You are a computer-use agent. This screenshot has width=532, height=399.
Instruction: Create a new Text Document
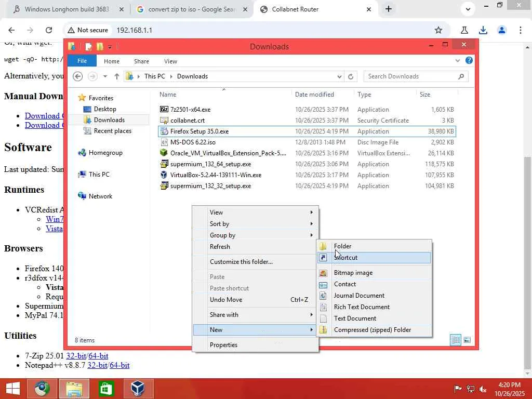point(374,318)
